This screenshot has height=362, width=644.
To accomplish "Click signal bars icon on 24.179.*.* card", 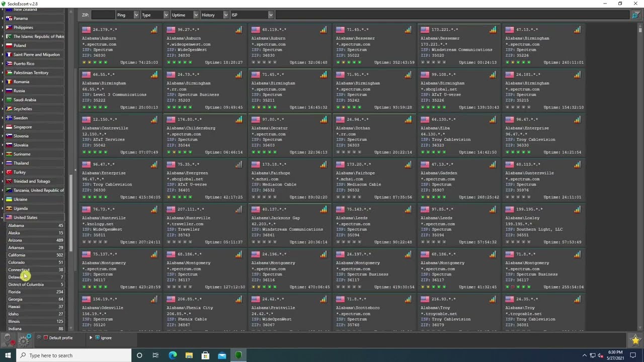I will click(x=154, y=30).
